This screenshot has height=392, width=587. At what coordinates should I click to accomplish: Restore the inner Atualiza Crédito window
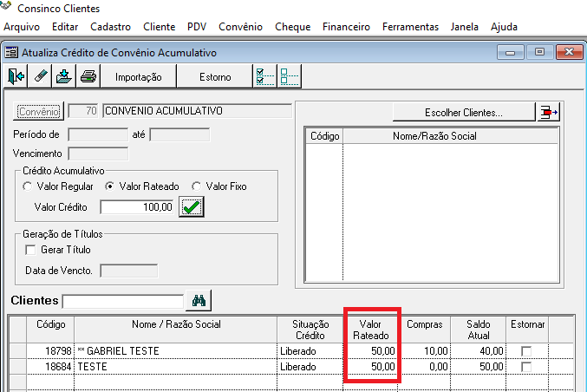pyautogui.click(x=539, y=52)
